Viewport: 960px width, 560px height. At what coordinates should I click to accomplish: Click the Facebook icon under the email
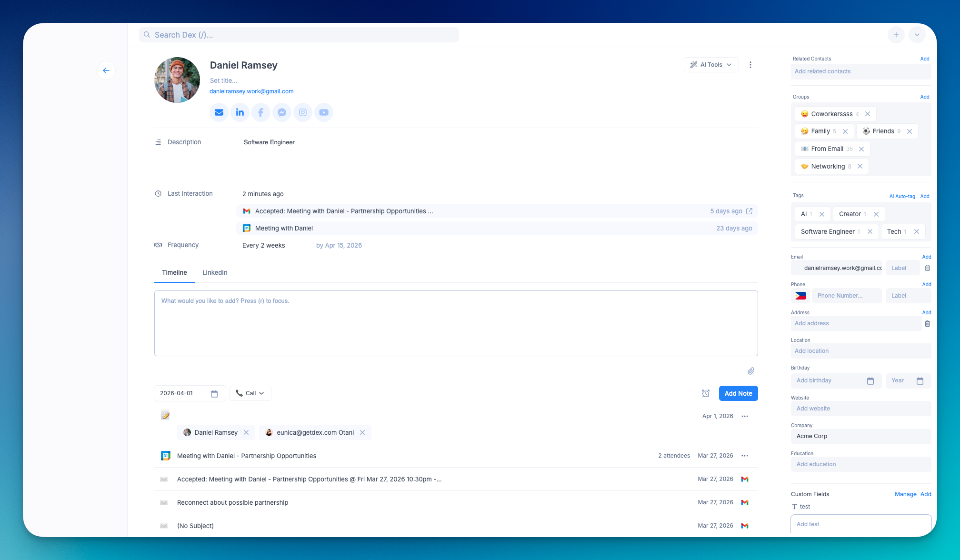[x=261, y=112]
